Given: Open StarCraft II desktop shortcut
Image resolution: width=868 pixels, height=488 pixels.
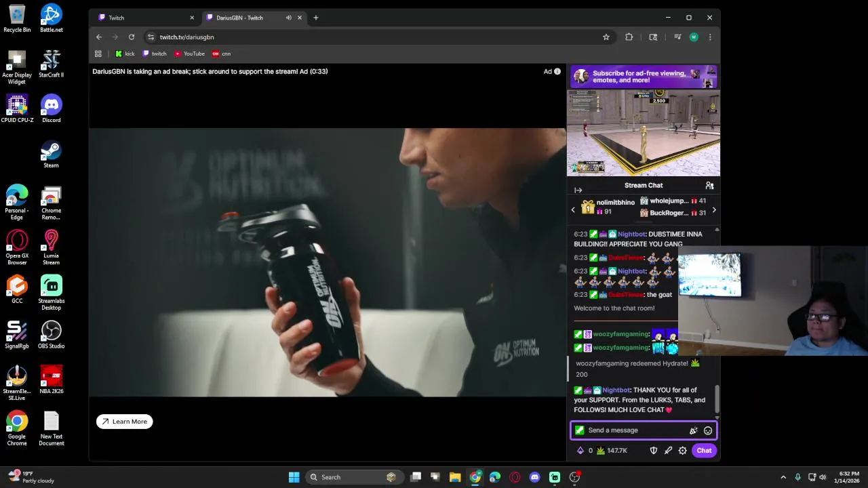Looking at the screenshot, I should pos(52,64).
